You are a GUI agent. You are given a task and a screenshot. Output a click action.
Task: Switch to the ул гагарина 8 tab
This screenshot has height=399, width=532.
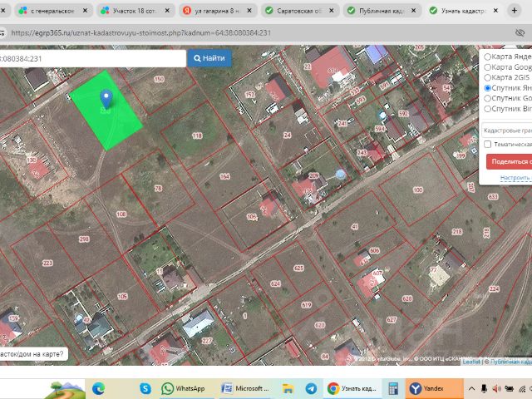pos(217,11)
